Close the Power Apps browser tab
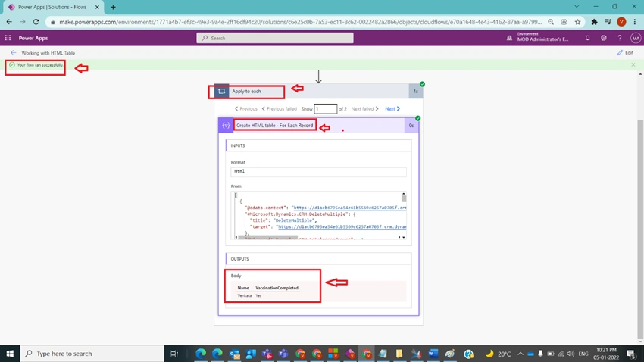Image resolution: width=644 pixels, height=362 pixels. click(97, 7)
